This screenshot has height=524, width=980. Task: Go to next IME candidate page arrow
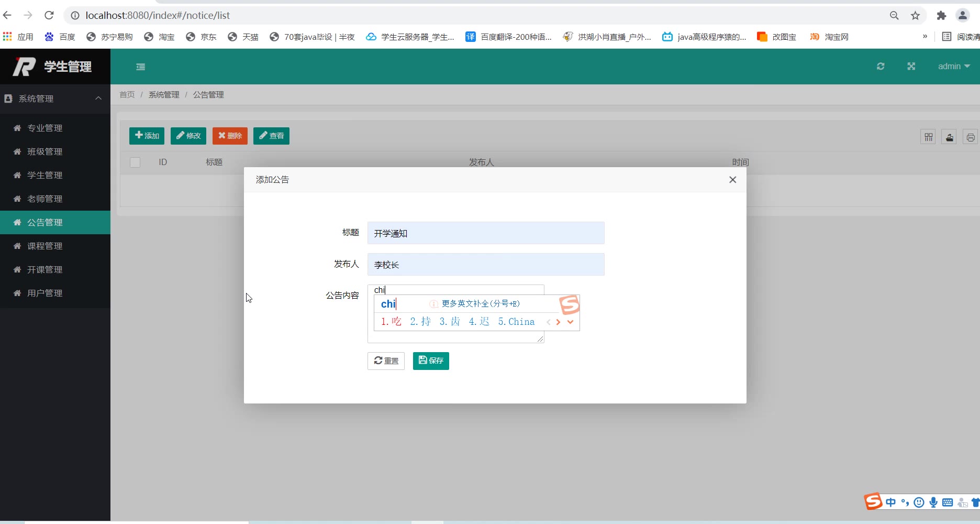click(559, 322)
